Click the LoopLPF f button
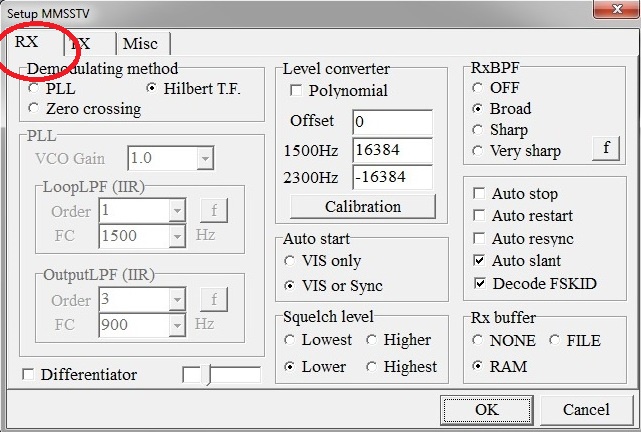 (x=214, y=210)
